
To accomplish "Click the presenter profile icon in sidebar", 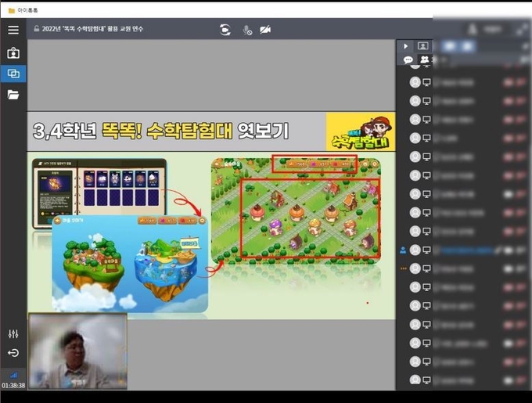I will pyautogui.click(x=13, y=53).
